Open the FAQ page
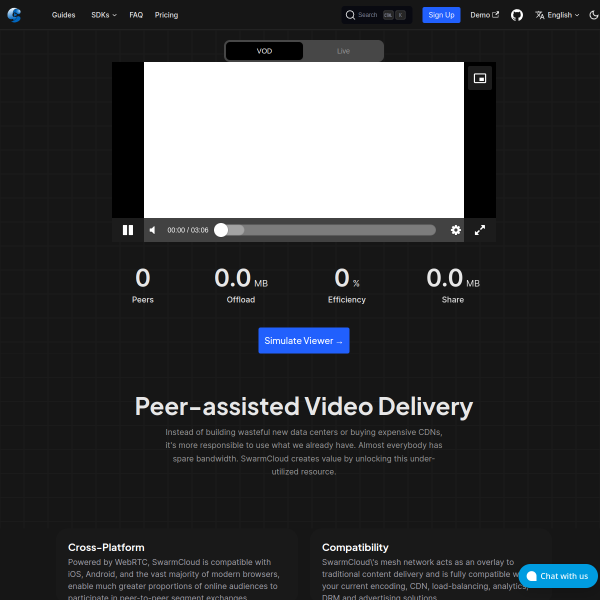 tap(136, 15)
